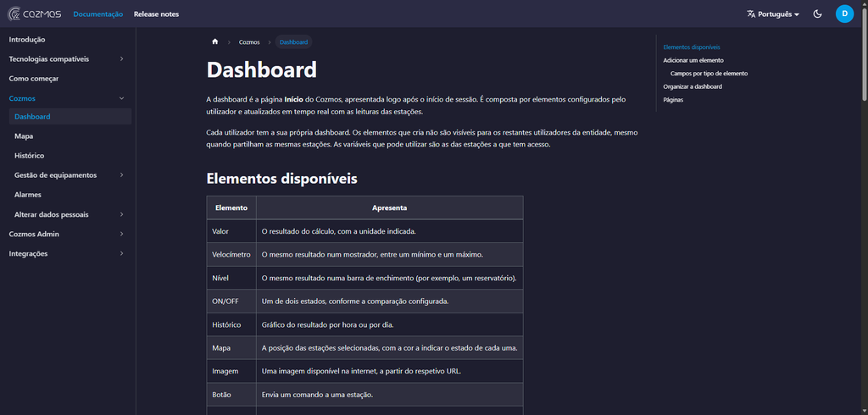Jump to Organizar a dashboard section

[x=693, y=87]
